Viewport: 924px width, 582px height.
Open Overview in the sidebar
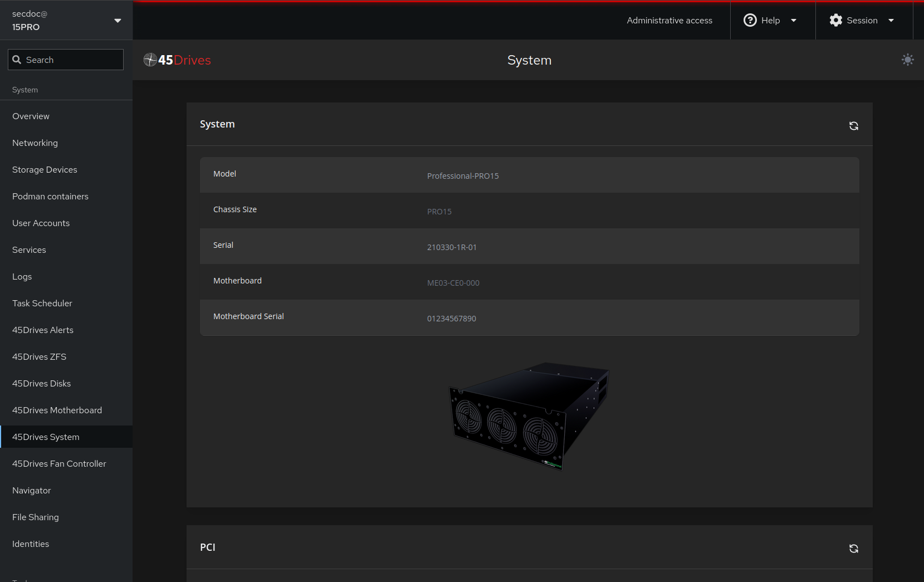66,116
